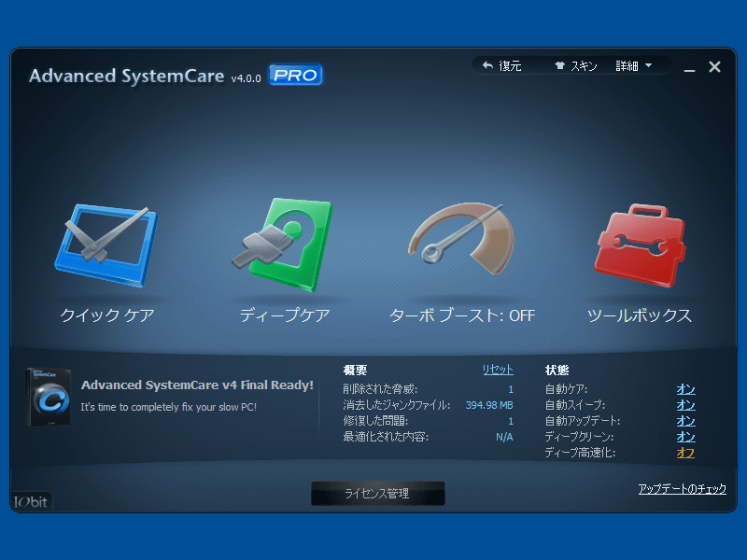Launch Quick Care monitor checkmark icon
The image size is (747, 560).
(106, 245)
